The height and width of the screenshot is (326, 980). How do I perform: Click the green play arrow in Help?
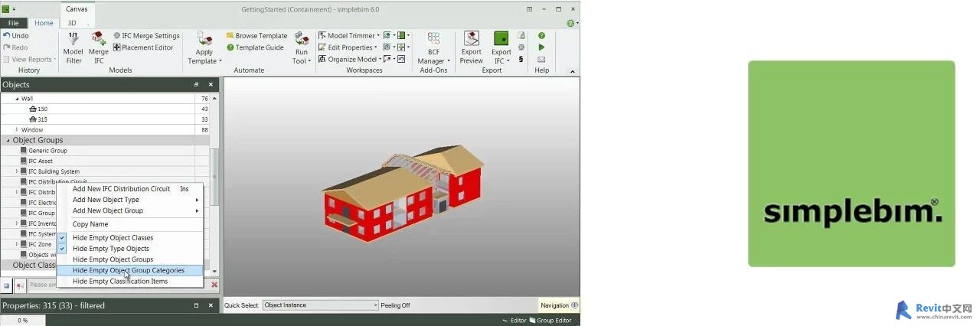[541, 47]
